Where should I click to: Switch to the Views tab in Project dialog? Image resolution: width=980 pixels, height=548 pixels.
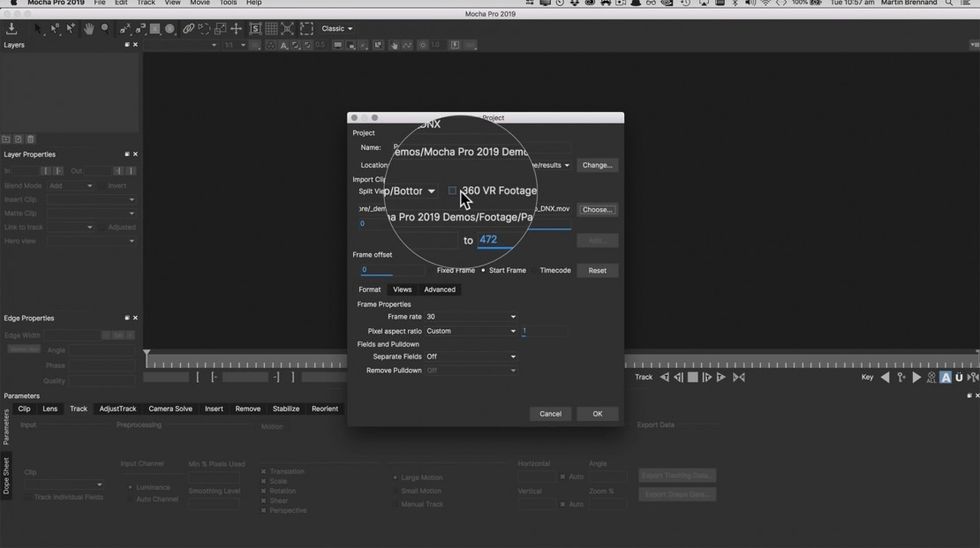click(x=402, y=289)
